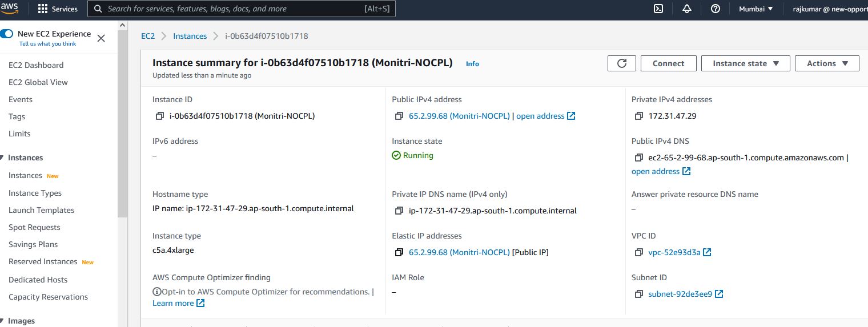868x327 pixels.
Task: Open Spot Requests in sidebar
Action: point(34,227)
